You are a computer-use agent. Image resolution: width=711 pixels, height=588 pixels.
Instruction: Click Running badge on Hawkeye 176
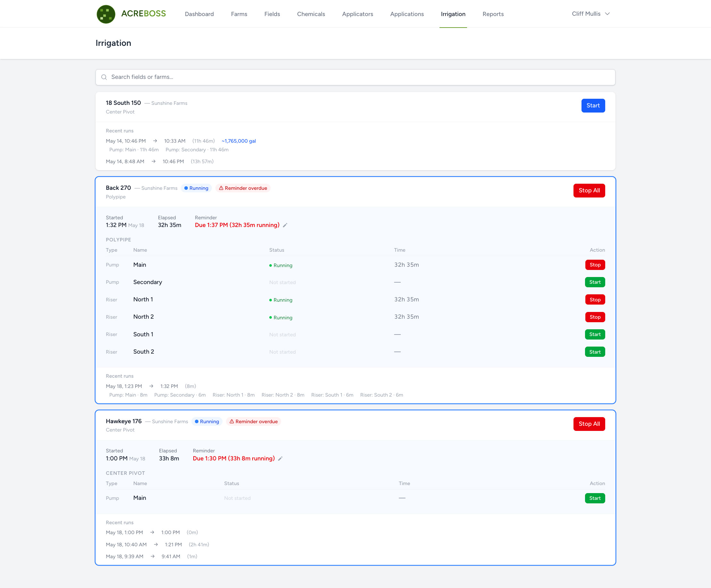click(206, 421)
